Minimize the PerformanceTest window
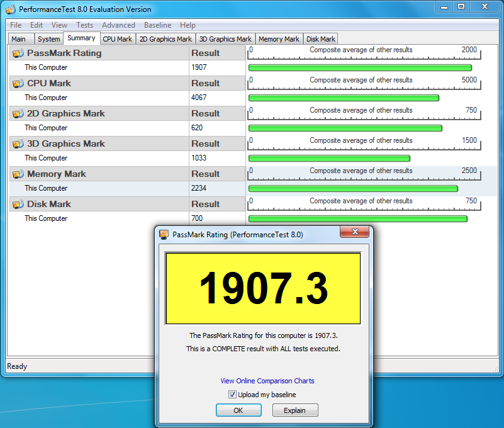 tap(444, 7)
